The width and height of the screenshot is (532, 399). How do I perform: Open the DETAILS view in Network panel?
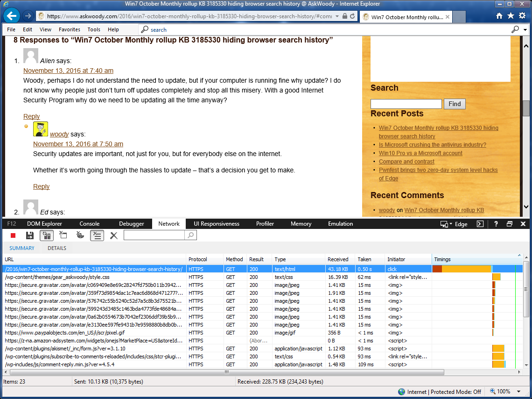pyautogui.click(x=57, y=248)
